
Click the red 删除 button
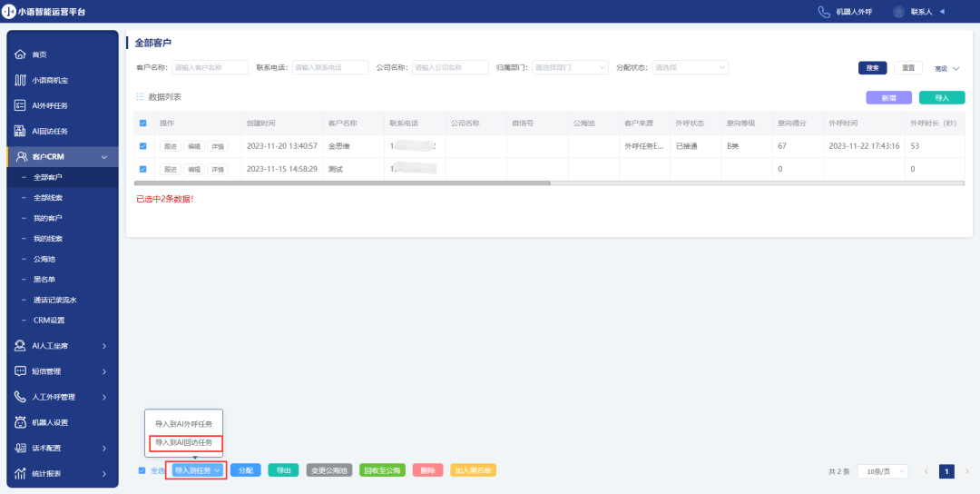428,470
